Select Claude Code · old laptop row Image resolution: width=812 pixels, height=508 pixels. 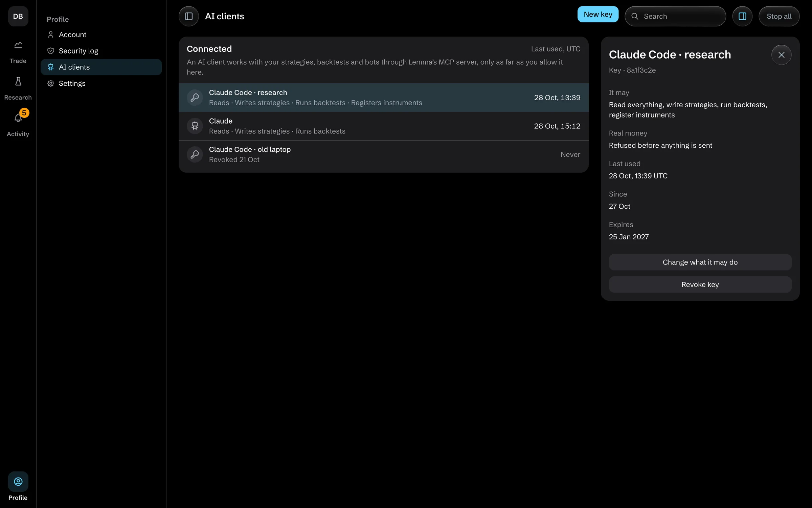(x=383, y=154)
